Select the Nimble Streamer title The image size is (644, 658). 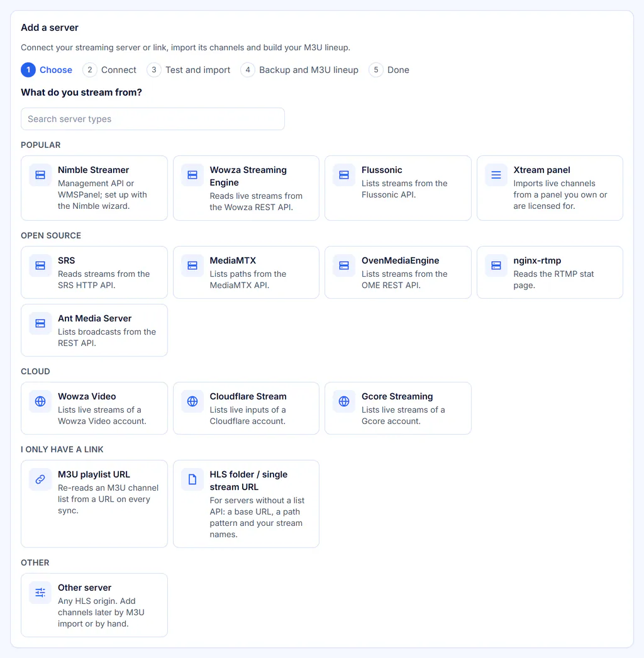click(x=94, y=170)
